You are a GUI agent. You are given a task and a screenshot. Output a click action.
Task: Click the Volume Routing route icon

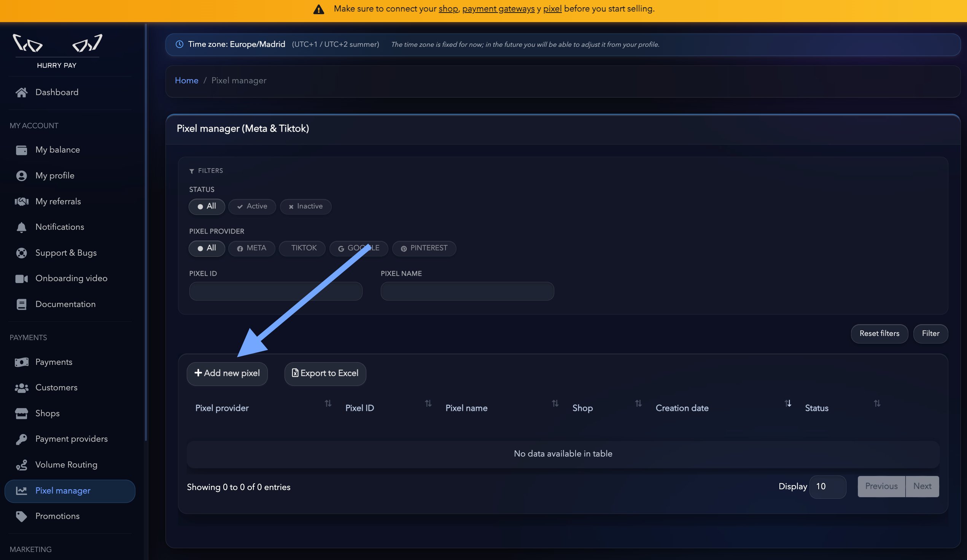tap(21, 465)
